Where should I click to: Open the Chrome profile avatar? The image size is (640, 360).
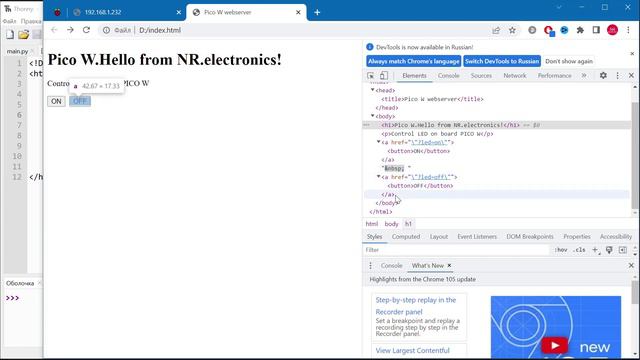coord(612,30)
